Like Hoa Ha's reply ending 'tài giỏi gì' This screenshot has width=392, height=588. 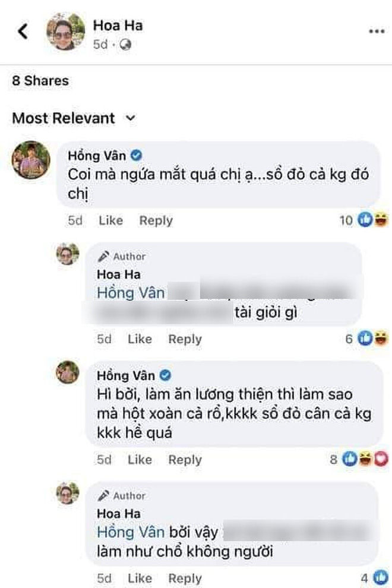click(x=140, y=339)
